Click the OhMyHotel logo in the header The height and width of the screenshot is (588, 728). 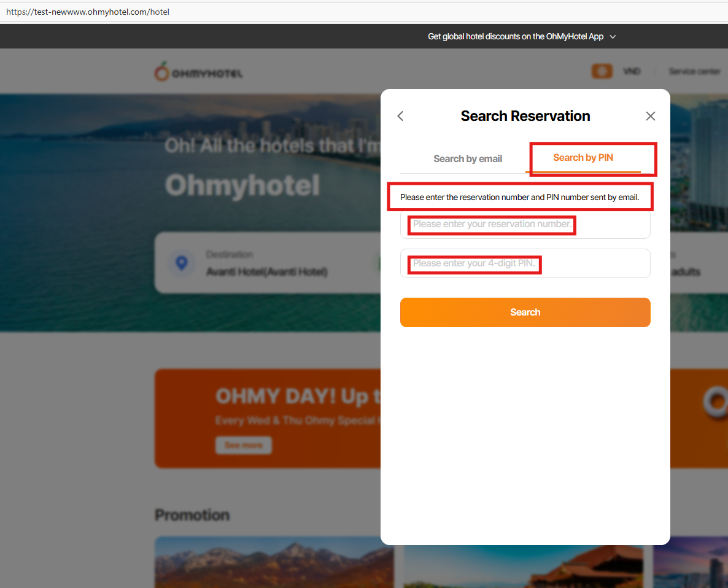coord(199,72)
